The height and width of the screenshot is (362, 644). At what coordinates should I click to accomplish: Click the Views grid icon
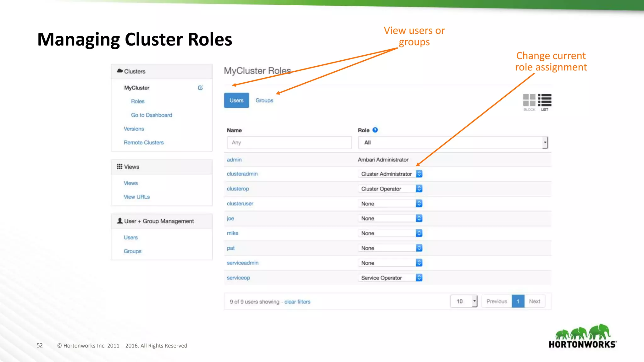(x=120, y=167)
